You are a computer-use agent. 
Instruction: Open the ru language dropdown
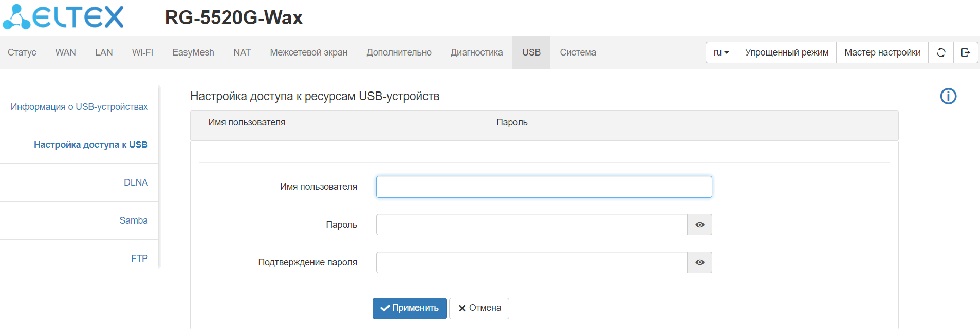(721, 52)
